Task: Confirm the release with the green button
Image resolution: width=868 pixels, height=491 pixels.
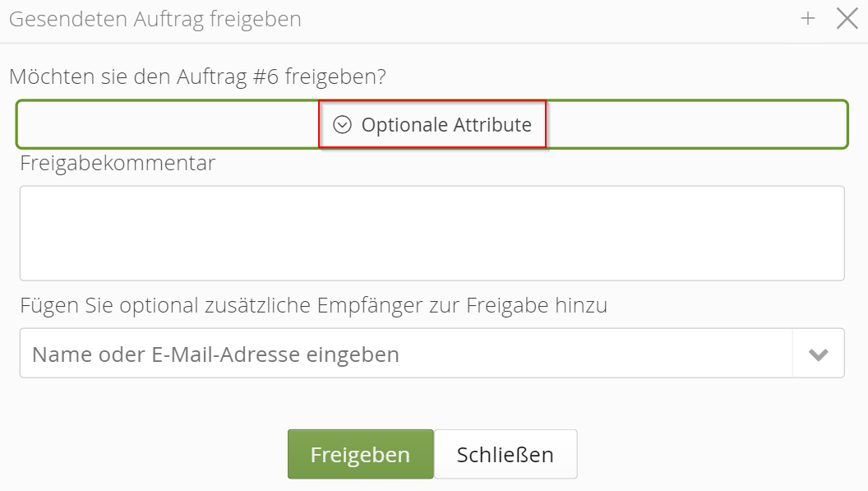Action: pos(360,453)
